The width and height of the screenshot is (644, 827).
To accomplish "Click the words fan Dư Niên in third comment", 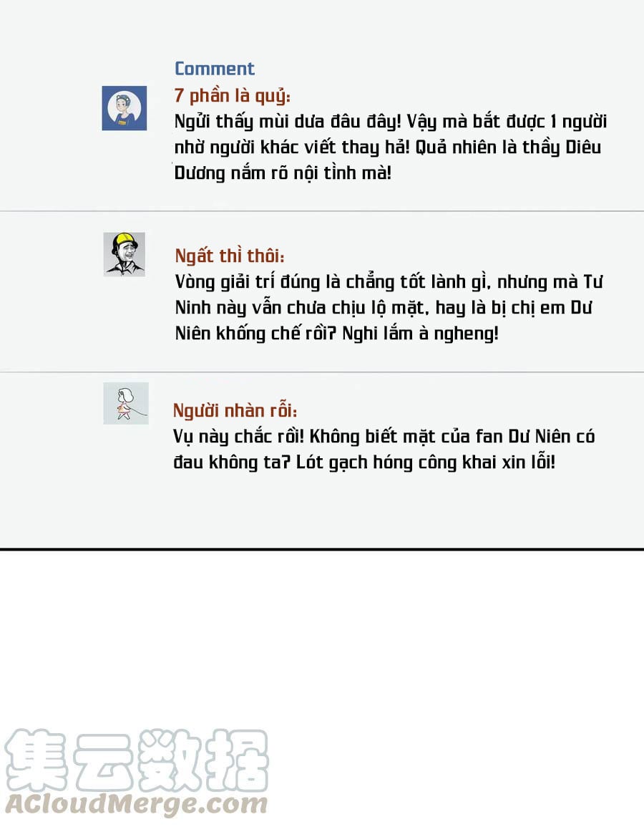I will point(523,437).
